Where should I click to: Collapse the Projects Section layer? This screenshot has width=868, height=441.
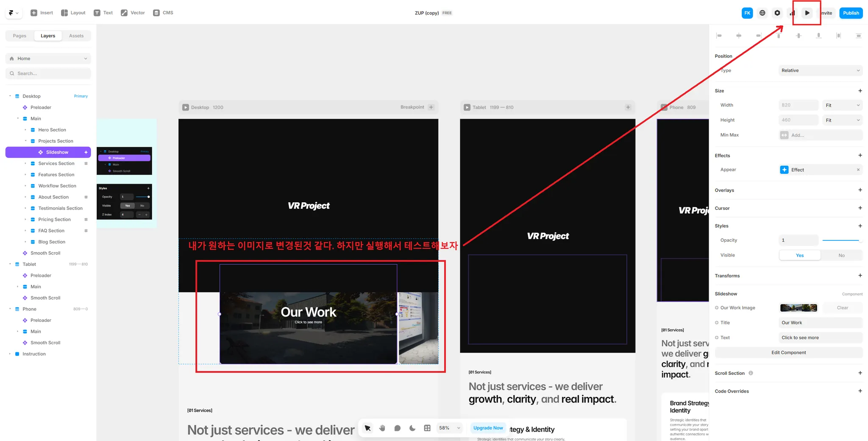click(25, 141)
